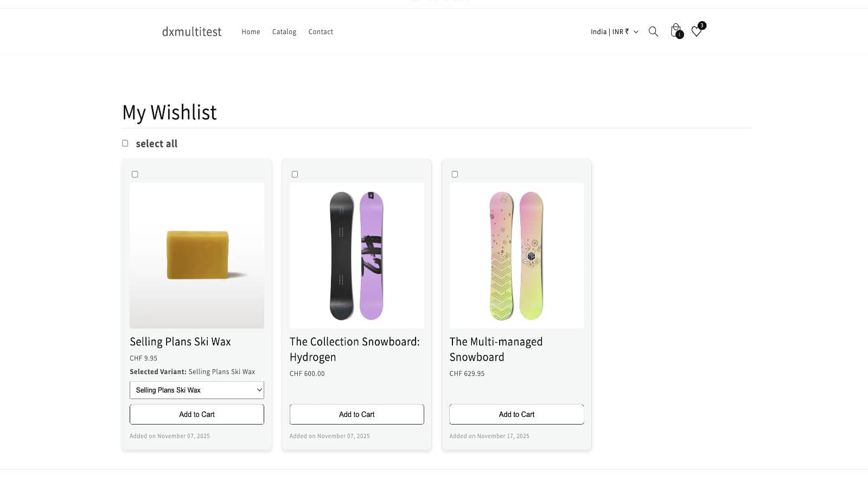Click the Selling Plans Ski Wax product title
The height and width of the screenshot is (488, 868).
[180, 342]
